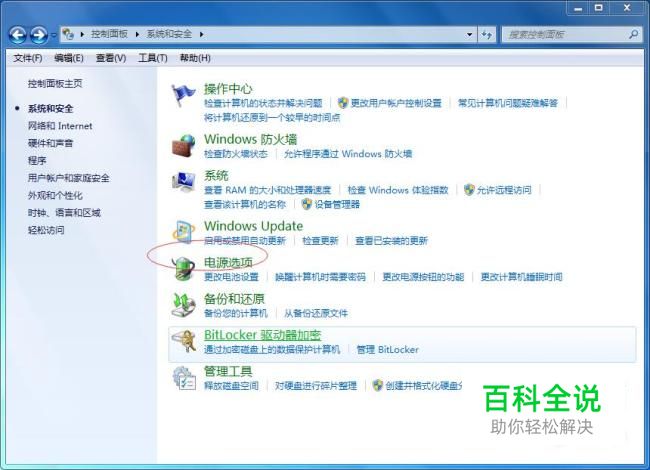Click 查看该计算机的名称 link
650x470 pixels.
point(245,204)
